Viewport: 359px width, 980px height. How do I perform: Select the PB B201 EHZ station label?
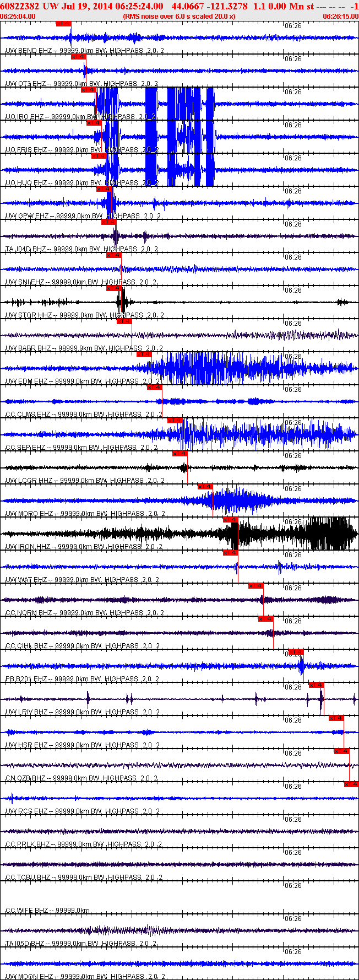[x=83, y=679]
